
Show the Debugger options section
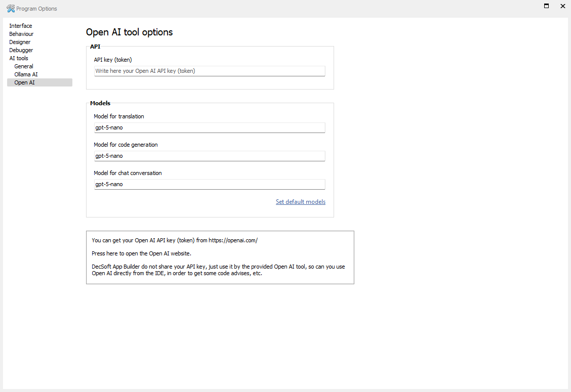point(21,50)
